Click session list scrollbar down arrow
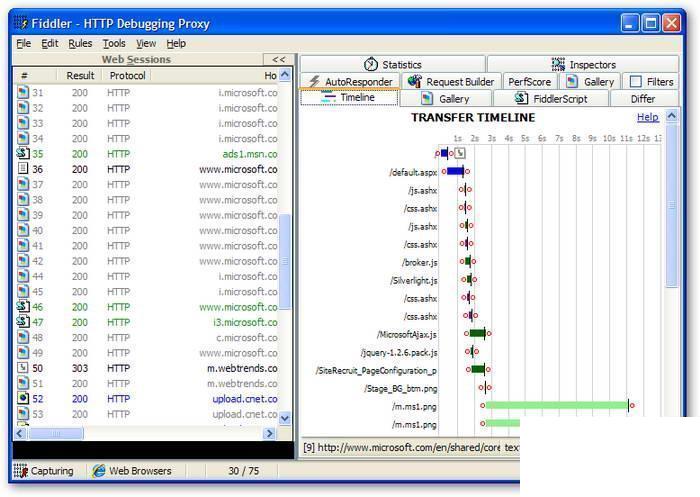This screenshot has height=497, width=700. 284,418
